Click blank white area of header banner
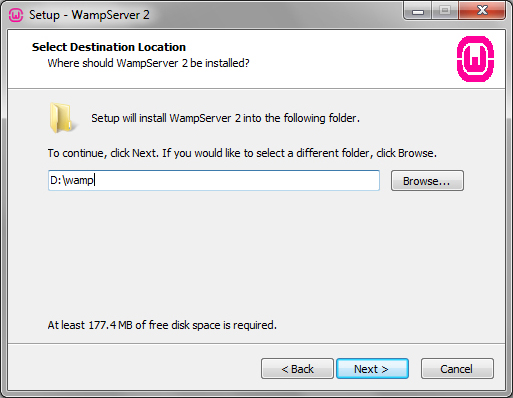Viewport: 513px width, 398px height. click(350, 58)
